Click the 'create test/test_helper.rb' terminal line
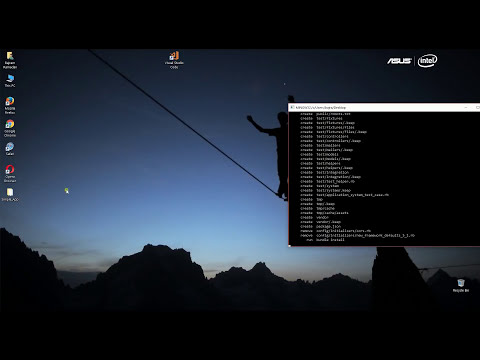The height and width of the screenshot is (360, 480). (x=327, y=181)
